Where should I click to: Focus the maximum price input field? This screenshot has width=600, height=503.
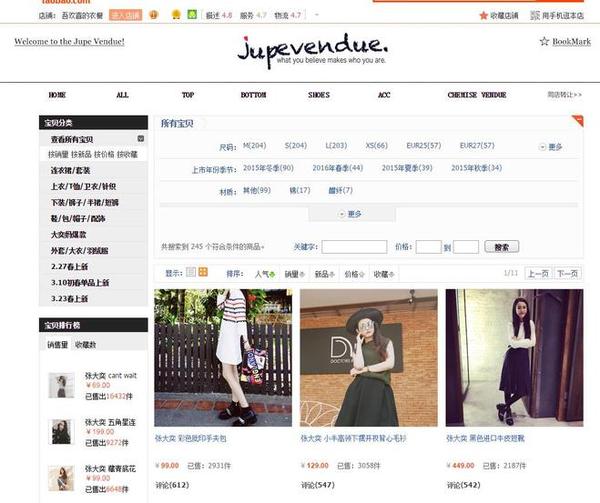466,247
